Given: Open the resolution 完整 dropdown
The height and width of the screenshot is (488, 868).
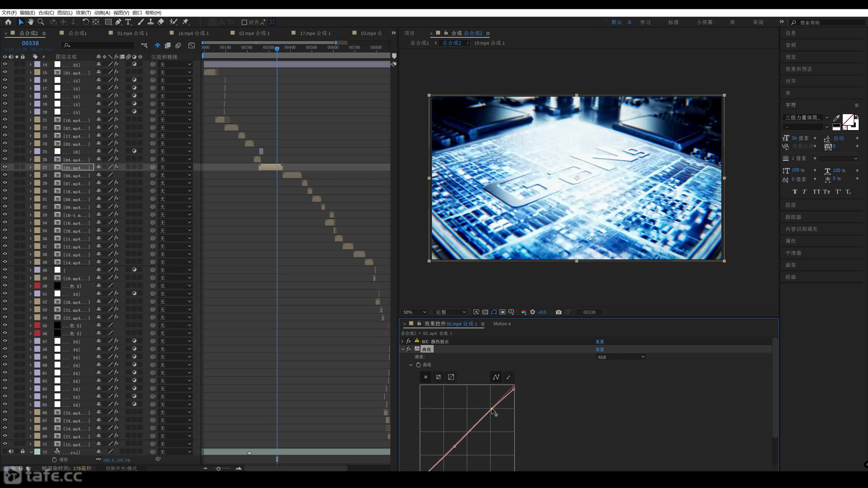Looking at the screenshot, I should tap(450, 312).
